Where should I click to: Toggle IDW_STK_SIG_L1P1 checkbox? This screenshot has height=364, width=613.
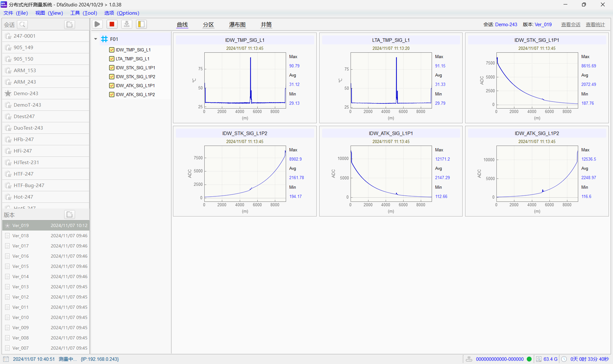(x=112, y=68)
